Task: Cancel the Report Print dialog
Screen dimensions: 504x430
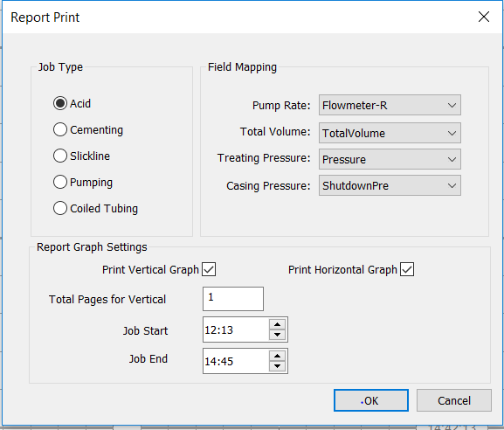Action: [x=454, y=400]
